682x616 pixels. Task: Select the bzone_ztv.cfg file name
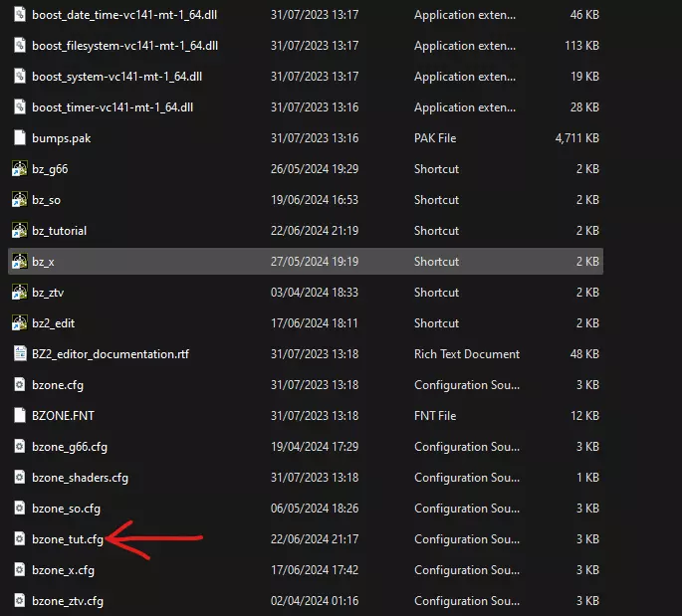point(68,601)
